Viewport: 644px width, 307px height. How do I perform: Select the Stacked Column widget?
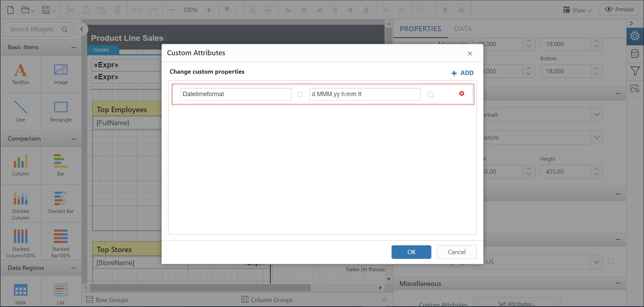coord(20,204)
